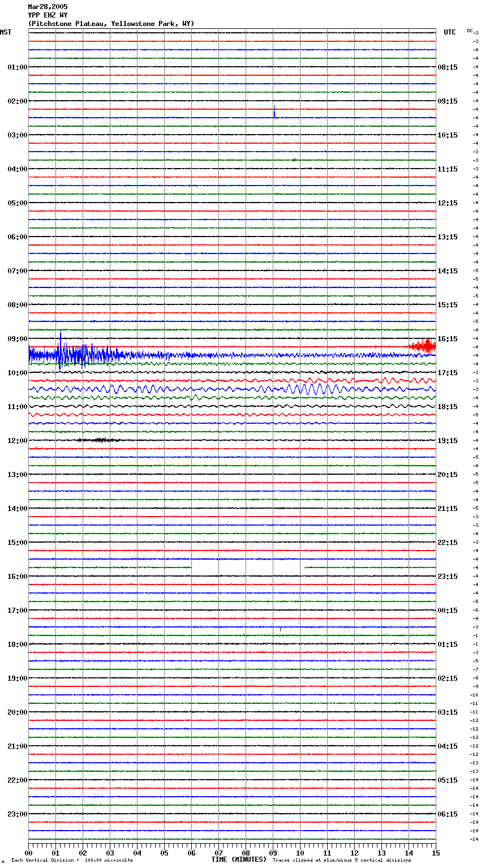
Task: Select the 18:00 MST time label
Action: (x=17, y=644)
